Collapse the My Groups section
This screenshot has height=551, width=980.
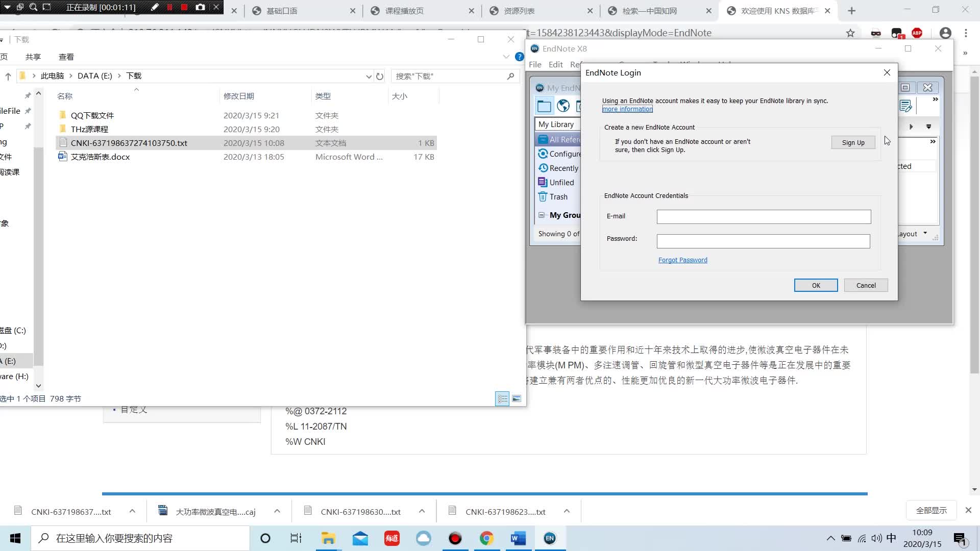(542, 215)
